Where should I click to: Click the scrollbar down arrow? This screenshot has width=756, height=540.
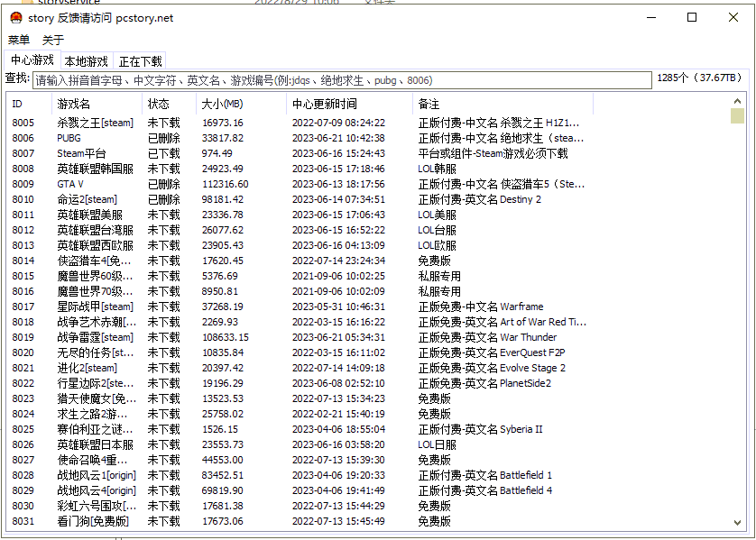pyautogui.click(x=737, y=522)
